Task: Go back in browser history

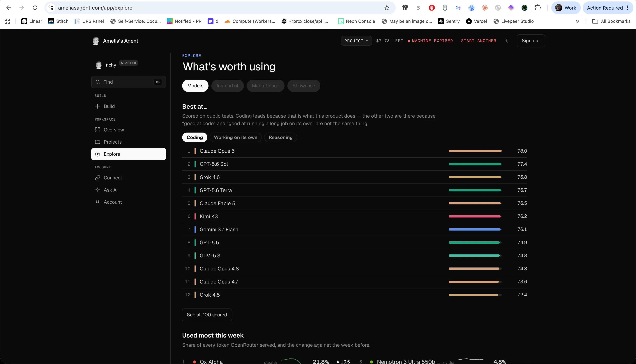Action: 8,8
